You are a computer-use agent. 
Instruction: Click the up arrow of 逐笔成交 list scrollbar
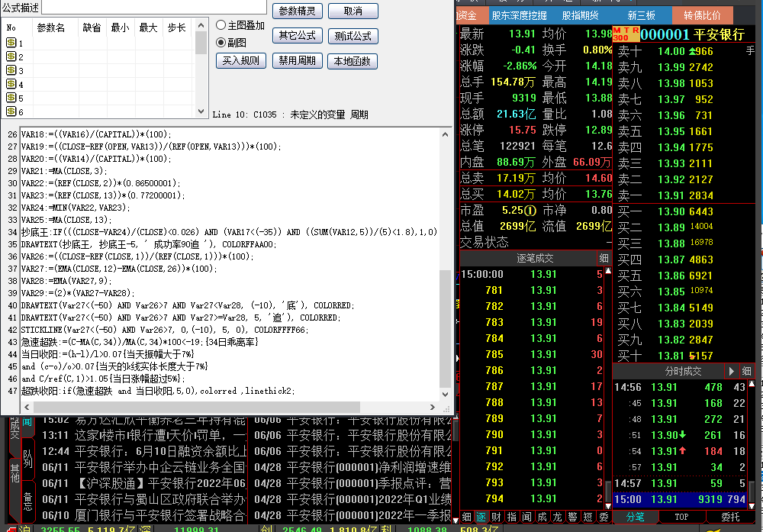[608, 271]
